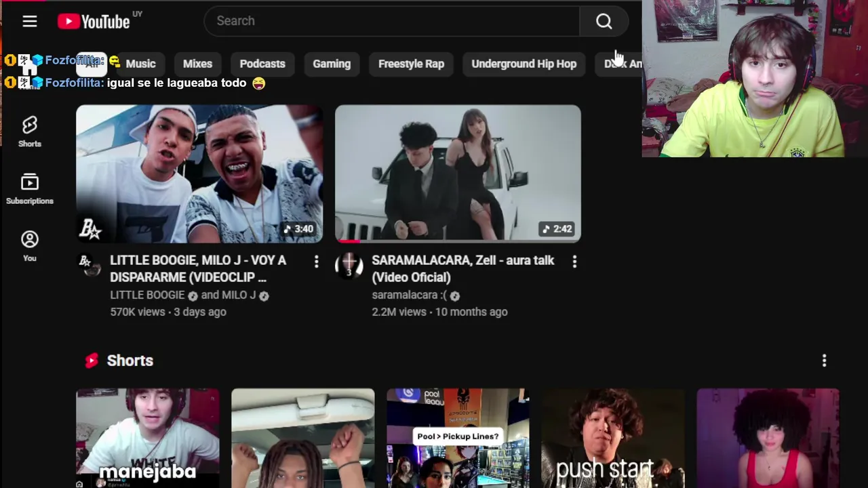Open the LITTLE BOOGIE channel avatar
The width and height of the screenshot is (868, 488).
[x=89, y=264]
